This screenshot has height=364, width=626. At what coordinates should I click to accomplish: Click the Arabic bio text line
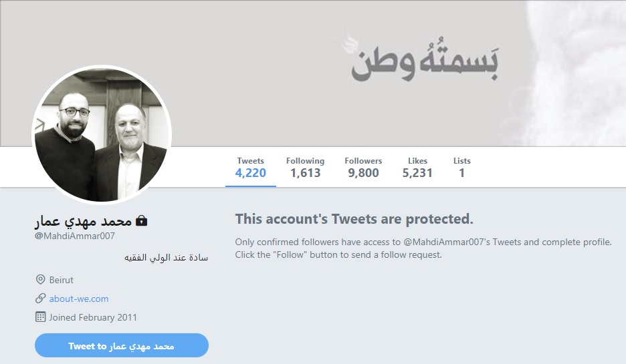pos(166,258)
